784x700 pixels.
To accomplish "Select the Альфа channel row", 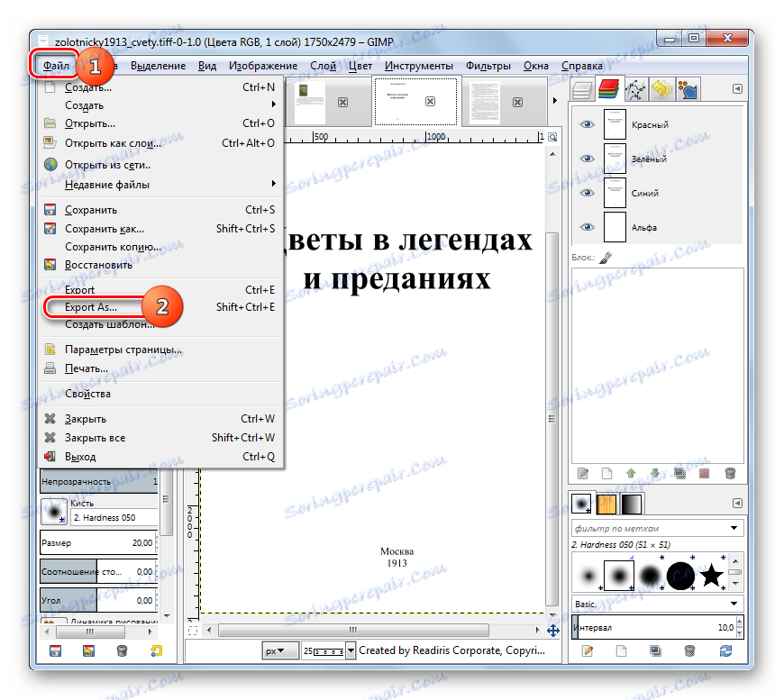I will point(657,227).
